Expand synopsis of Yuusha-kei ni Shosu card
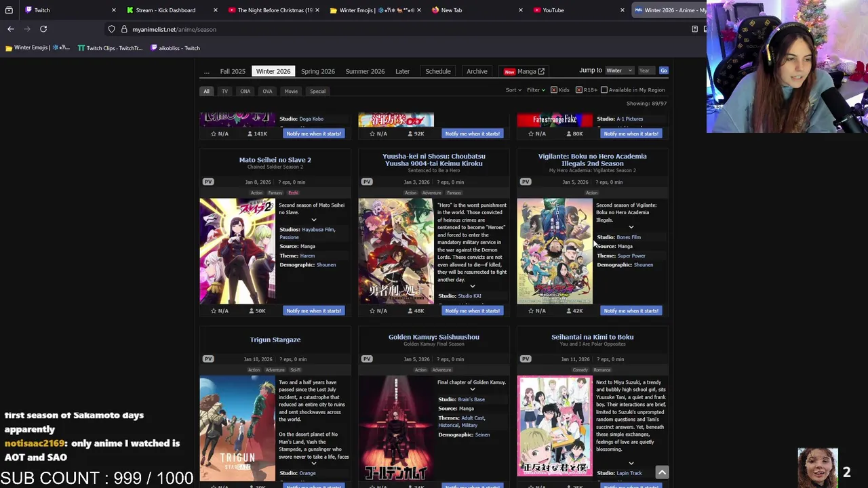868x488 pixels. coord(473,286)
